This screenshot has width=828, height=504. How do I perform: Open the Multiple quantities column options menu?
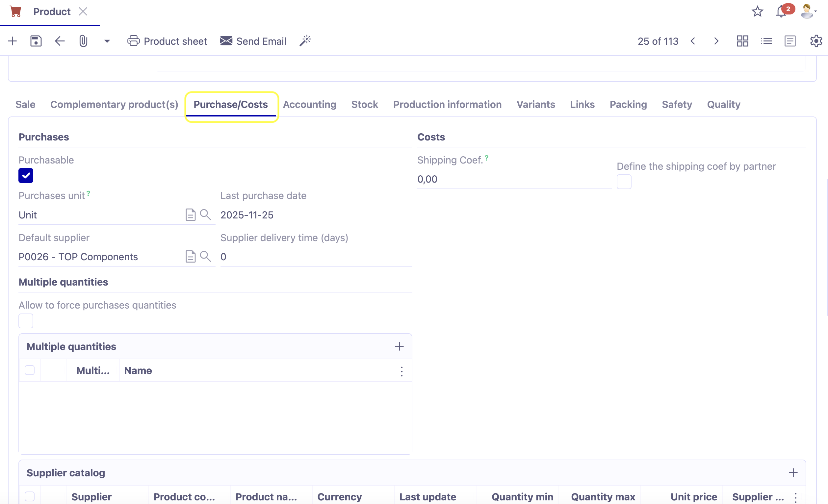(401, 371)
